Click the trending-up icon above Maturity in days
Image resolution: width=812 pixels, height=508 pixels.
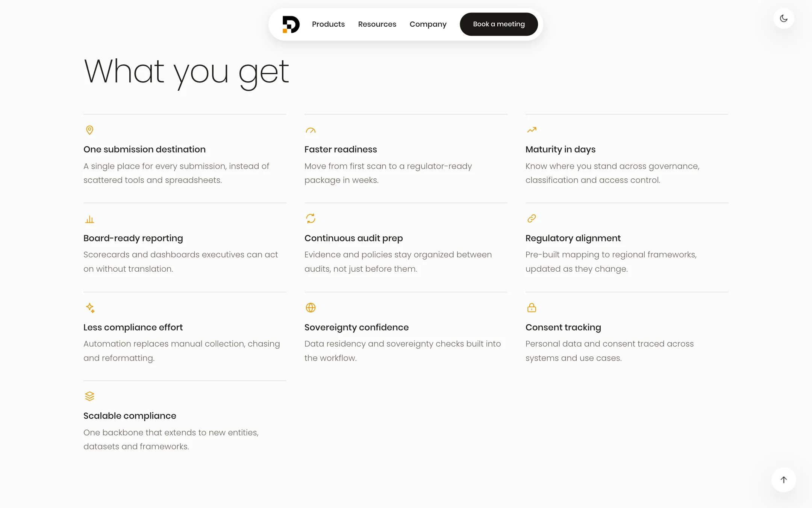[532, 130]
